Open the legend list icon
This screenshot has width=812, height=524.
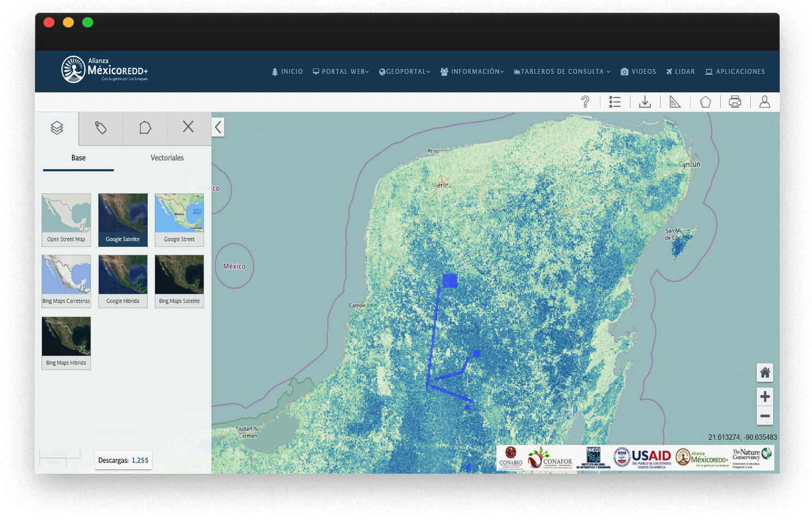tap(615, 102)
